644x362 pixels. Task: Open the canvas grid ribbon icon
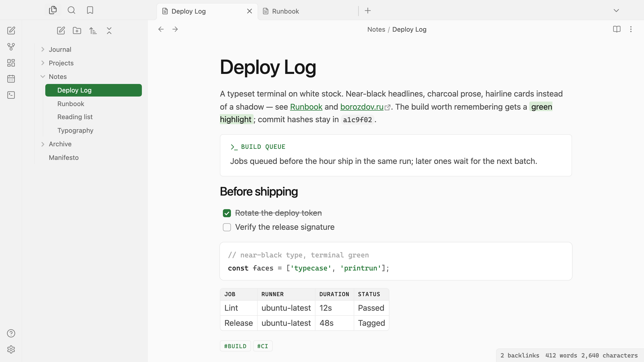tap(11, 63)
